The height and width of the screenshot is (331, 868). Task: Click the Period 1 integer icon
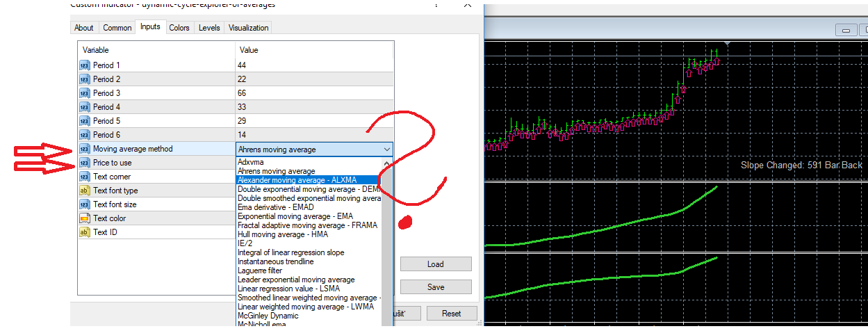[84, 65]
